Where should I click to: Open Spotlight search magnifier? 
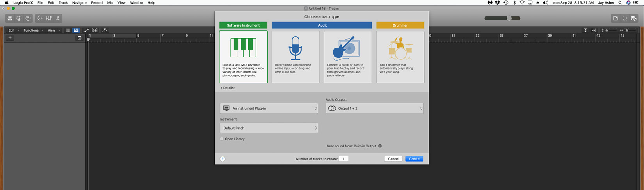pyautogui.click(x=620, y=3)
